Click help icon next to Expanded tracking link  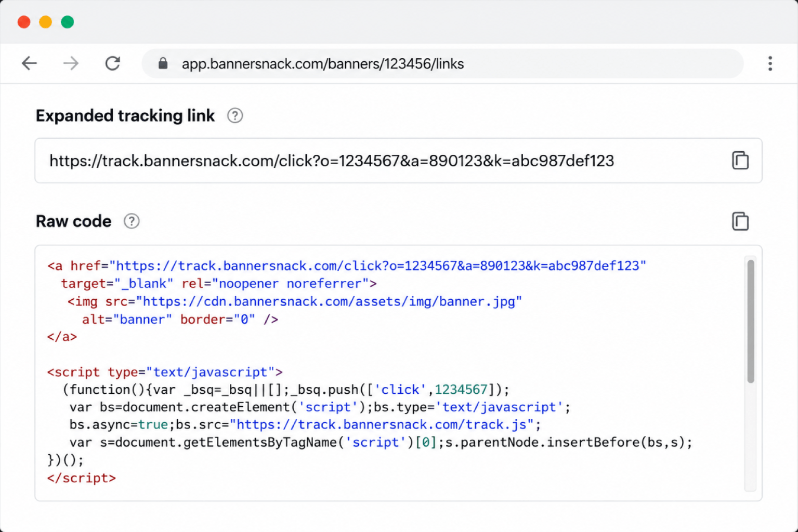(x=235, y=115)
